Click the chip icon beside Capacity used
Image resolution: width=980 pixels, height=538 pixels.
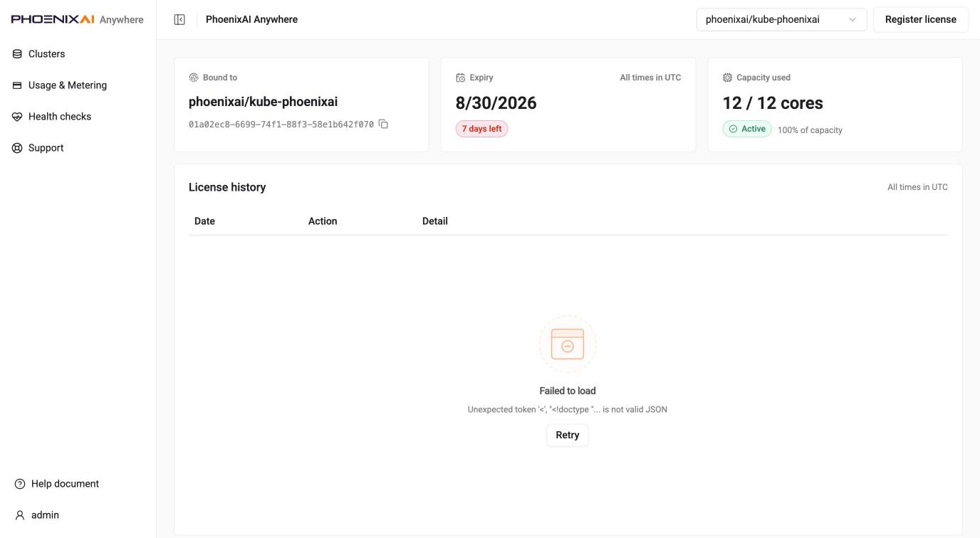pos(727,78)
